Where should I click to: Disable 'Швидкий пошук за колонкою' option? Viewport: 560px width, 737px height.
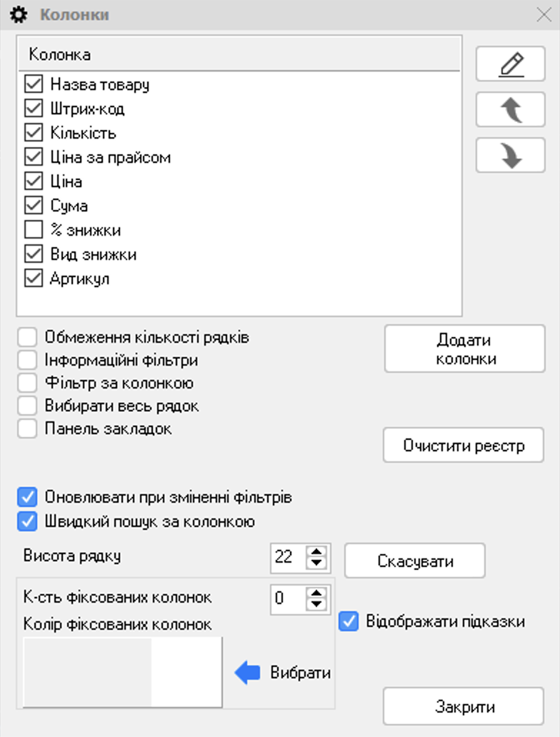coord(27,521)
